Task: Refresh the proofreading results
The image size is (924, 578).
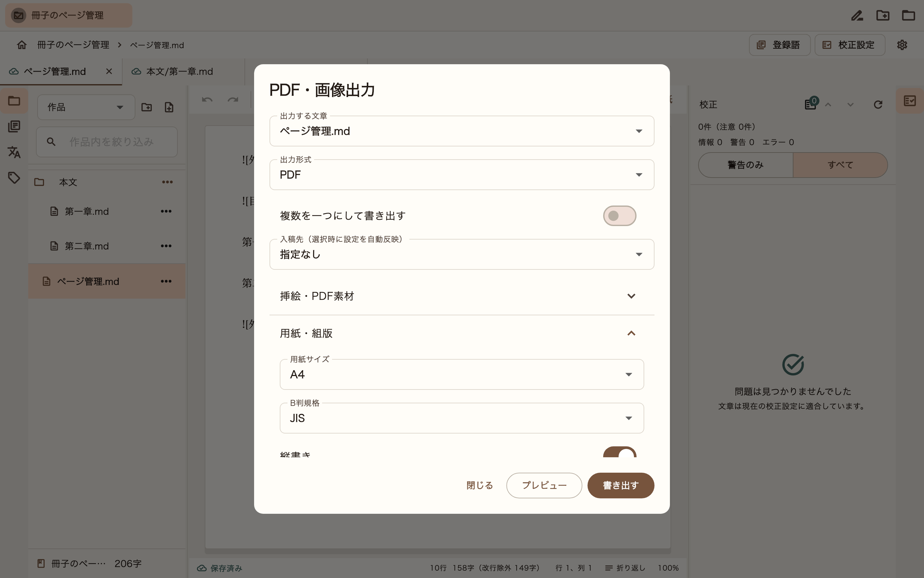Action: (x=878, y=104)
